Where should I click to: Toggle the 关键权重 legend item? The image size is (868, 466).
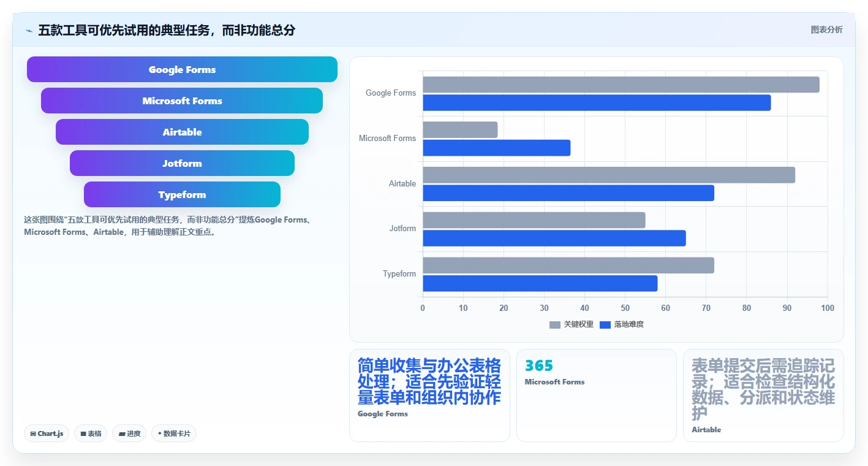(572, 324)
